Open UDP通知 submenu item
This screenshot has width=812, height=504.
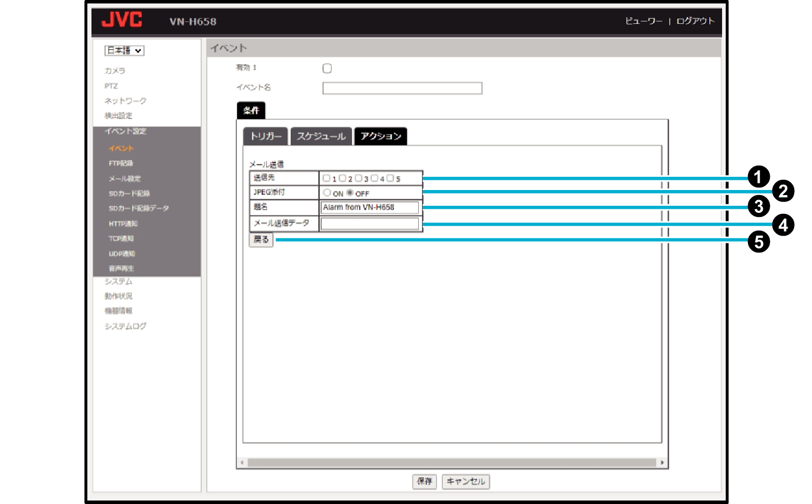122,254
